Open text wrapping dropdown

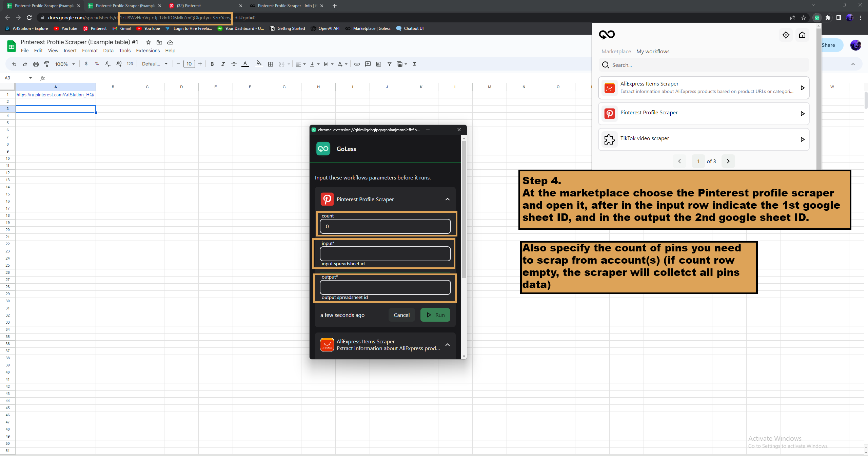pos(329,64)
